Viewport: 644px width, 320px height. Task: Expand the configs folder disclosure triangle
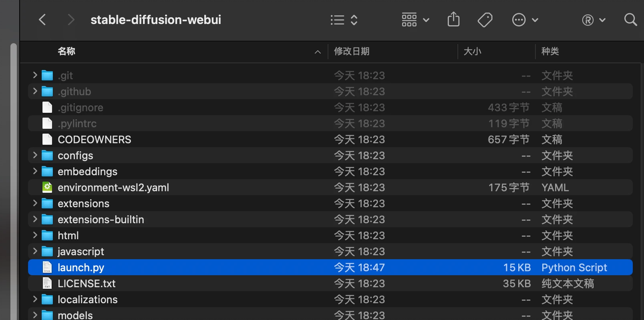pyautogui.click(x=35, y=155)
